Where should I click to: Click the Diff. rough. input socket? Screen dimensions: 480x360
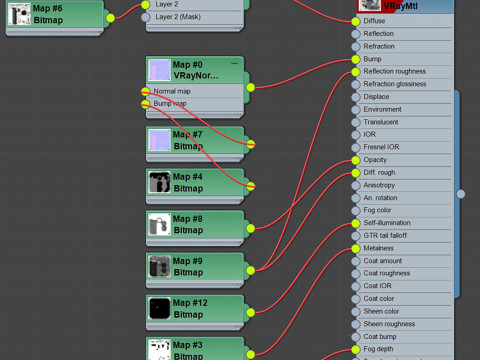356,173
